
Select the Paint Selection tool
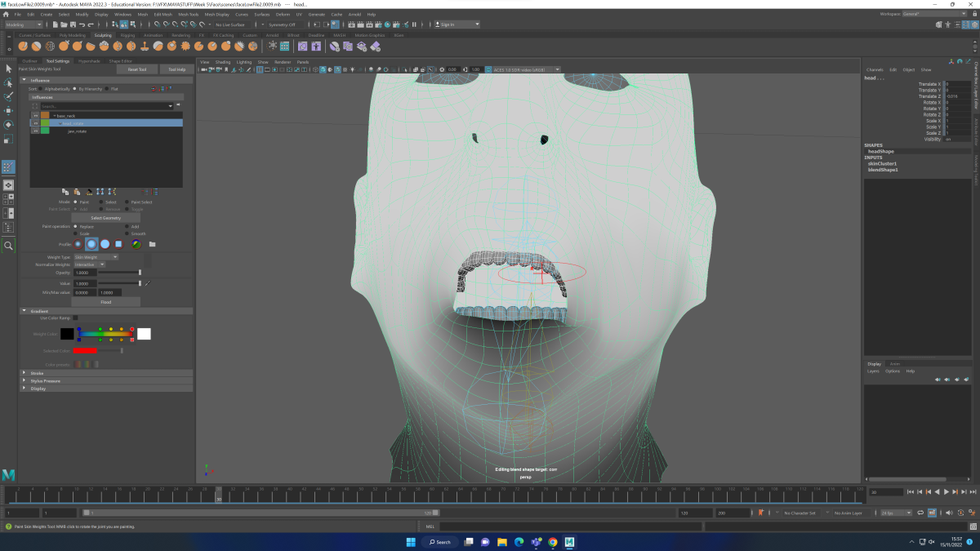point(7,96)
